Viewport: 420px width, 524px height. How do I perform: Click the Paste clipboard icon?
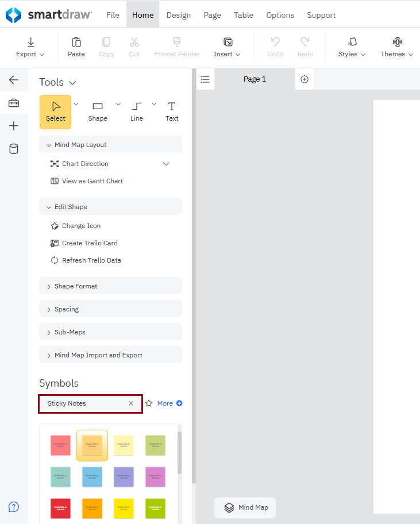point(76,42)
